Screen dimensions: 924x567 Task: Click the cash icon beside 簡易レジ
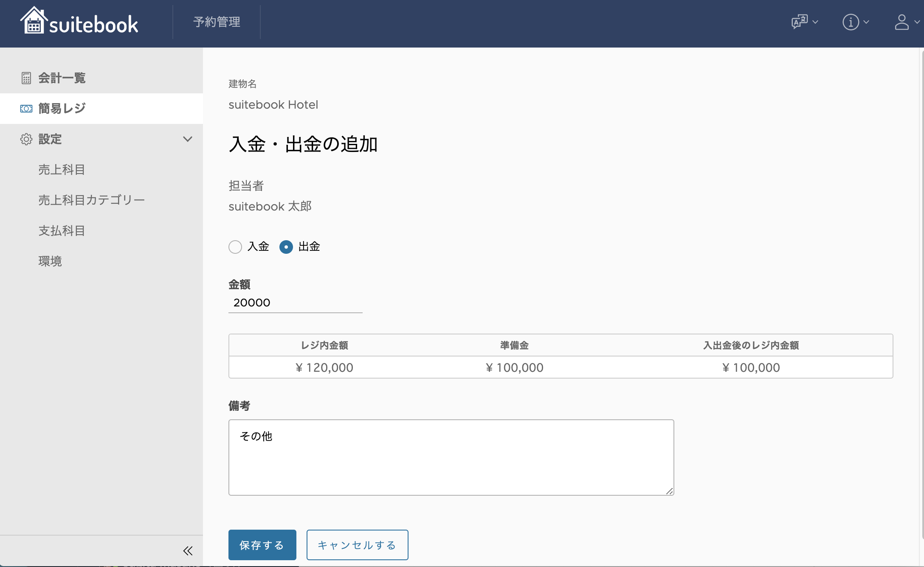pos(26,109)
